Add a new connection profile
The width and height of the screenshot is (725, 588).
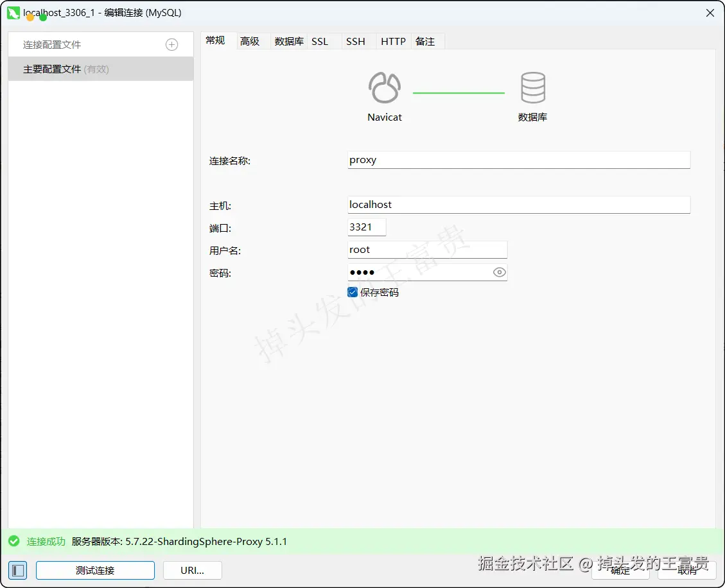[171, 44]
